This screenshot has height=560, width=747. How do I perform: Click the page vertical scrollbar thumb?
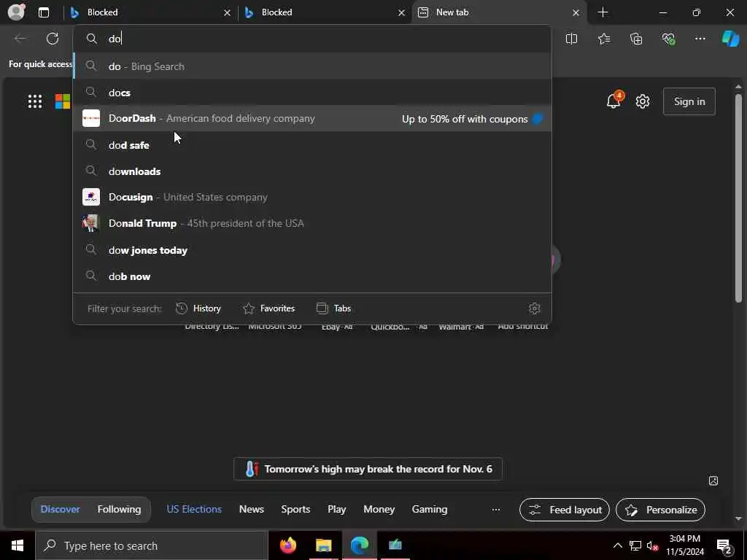pyautogui.click(x=738, y=198)
